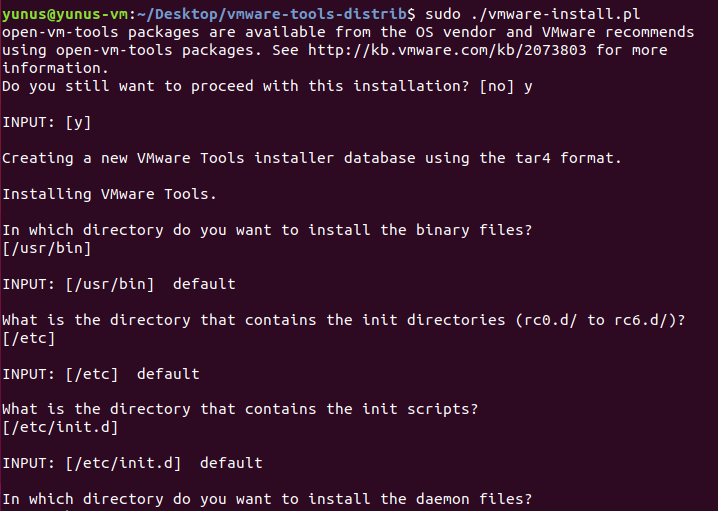Click the init scripts directory question
The image size is (718, 511).
point(240,410)
